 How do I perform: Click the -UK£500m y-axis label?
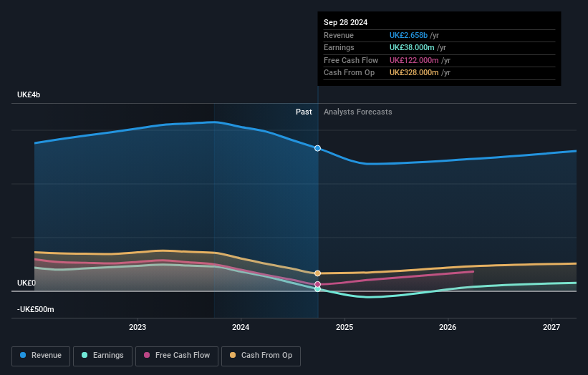click(36, 309)
